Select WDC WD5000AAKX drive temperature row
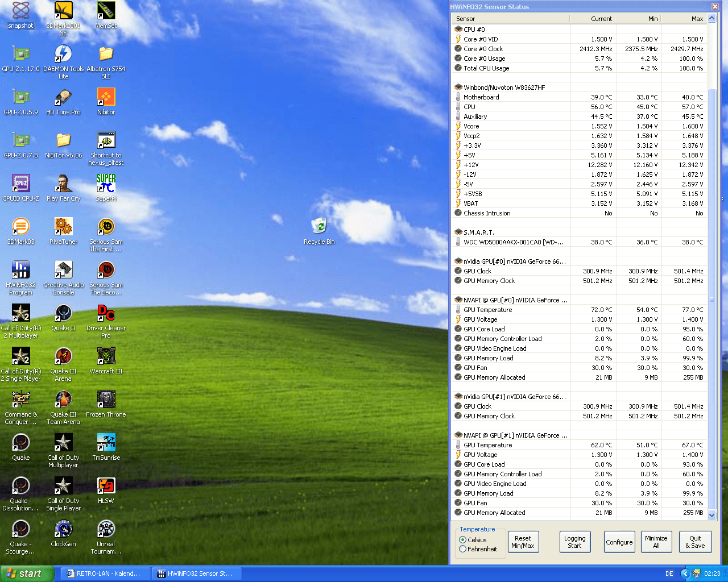 pyautogui.click(x=580, y=242)
